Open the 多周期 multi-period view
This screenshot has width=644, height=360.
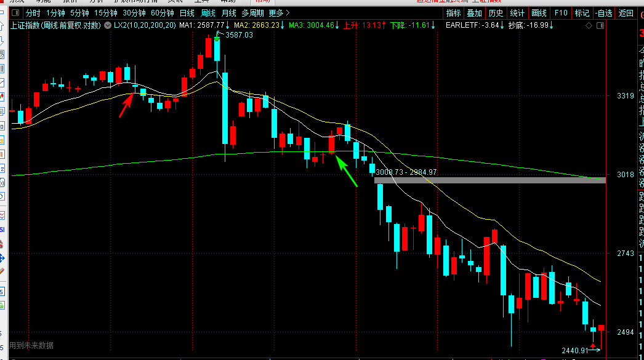click(252, 13)
